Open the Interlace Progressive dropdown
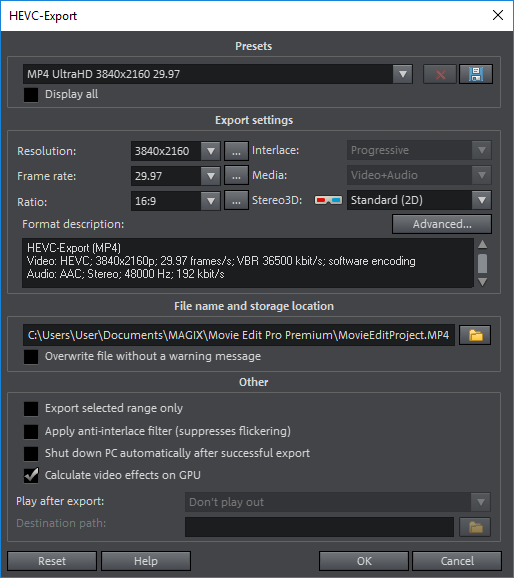The image size is (514, 578). tap(419, 150)
